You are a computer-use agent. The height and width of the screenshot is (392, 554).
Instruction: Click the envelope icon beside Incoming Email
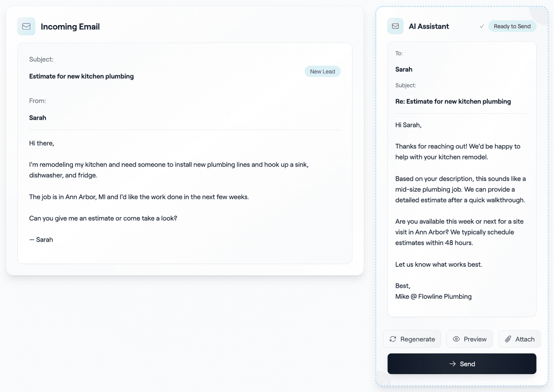pos(26,26)
